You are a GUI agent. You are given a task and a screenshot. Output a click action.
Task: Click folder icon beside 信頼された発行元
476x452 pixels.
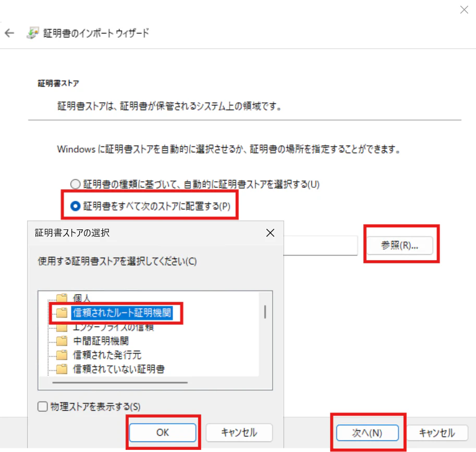[62, 355]
